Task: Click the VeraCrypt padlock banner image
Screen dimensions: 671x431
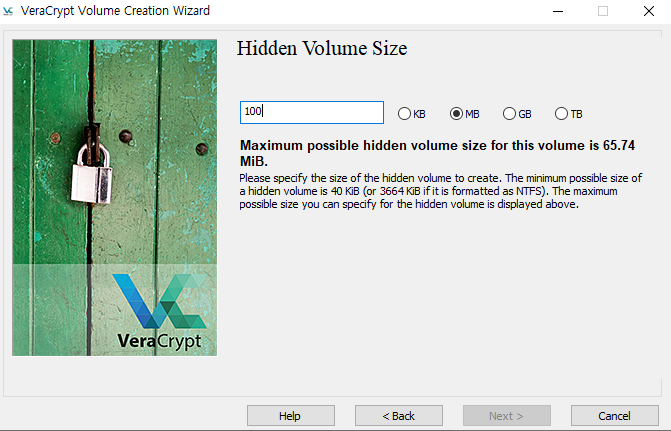Action: tap(115, 197)
